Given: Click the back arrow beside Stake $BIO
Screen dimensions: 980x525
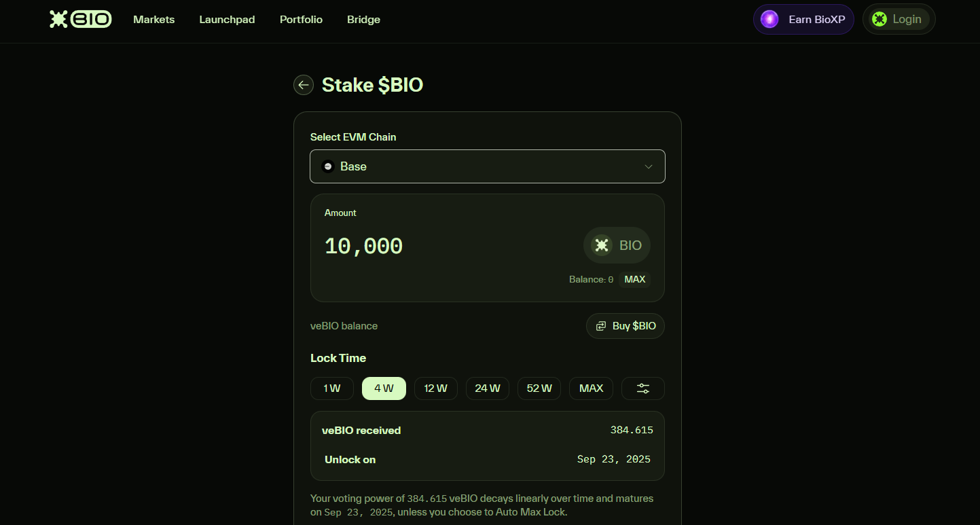Looking at the screenshot, I should click(304, 85).
